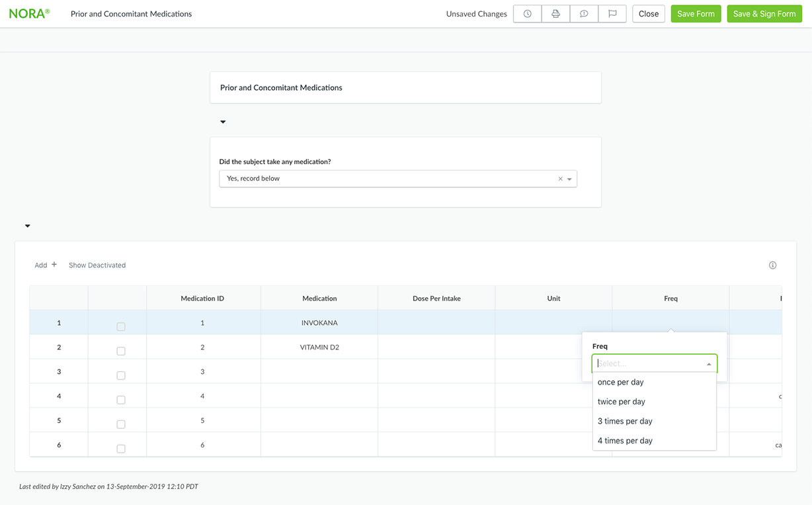
Task: Tick the checkbox in row 3
Action: pos(121,375)
